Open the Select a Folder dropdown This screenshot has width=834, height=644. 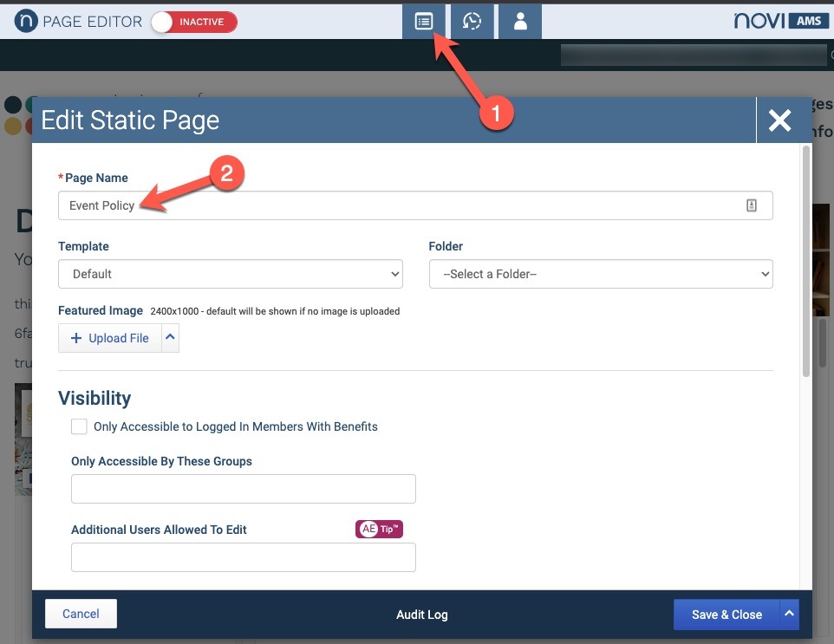coord(601,274)
